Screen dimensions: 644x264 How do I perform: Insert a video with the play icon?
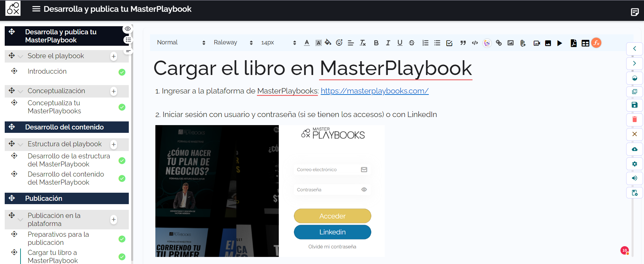(x=560, y=43)
